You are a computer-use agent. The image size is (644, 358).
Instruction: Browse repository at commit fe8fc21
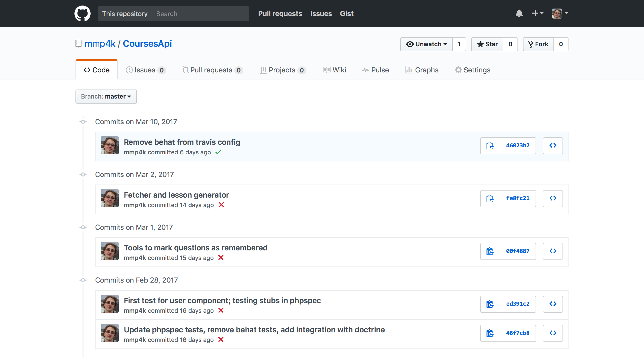pos(553,198)
